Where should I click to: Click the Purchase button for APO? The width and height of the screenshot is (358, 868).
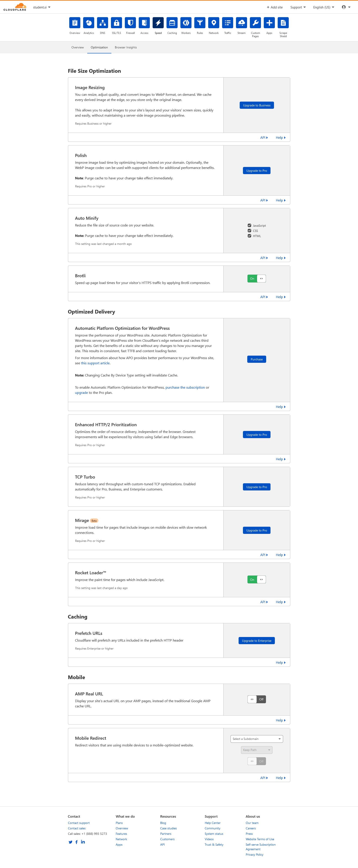pos(257,359)
